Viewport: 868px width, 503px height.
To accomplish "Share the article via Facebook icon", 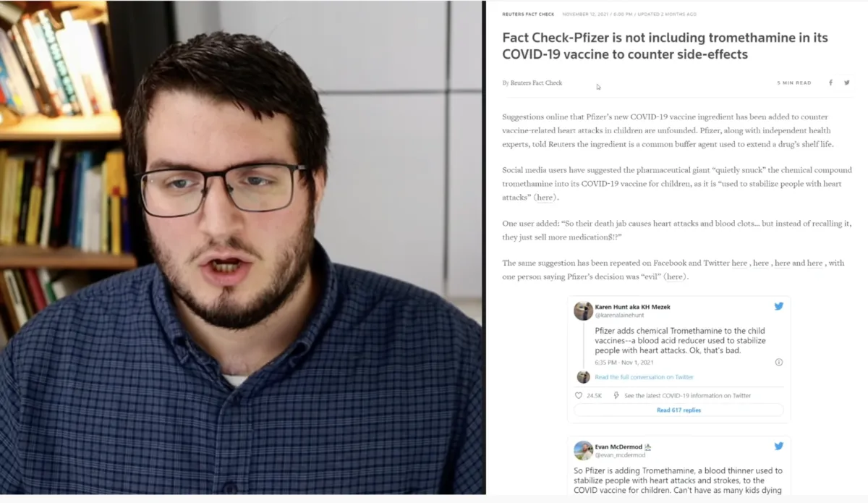I will tap(830, 83).
